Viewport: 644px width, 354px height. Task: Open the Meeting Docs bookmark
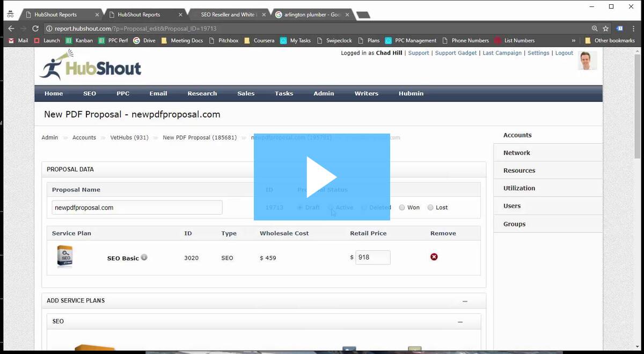(182, 40)
